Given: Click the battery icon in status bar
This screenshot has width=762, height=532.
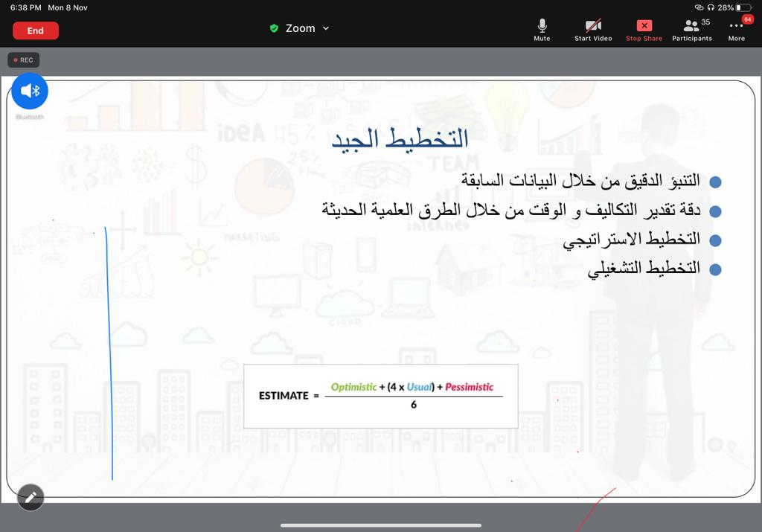Looking at the screenshot, I should tap(743, 7).
